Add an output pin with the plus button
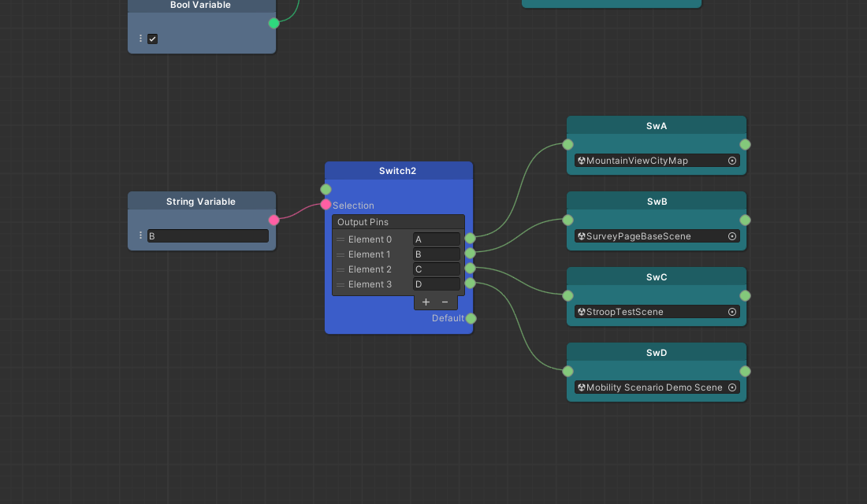 pos(426,302)
